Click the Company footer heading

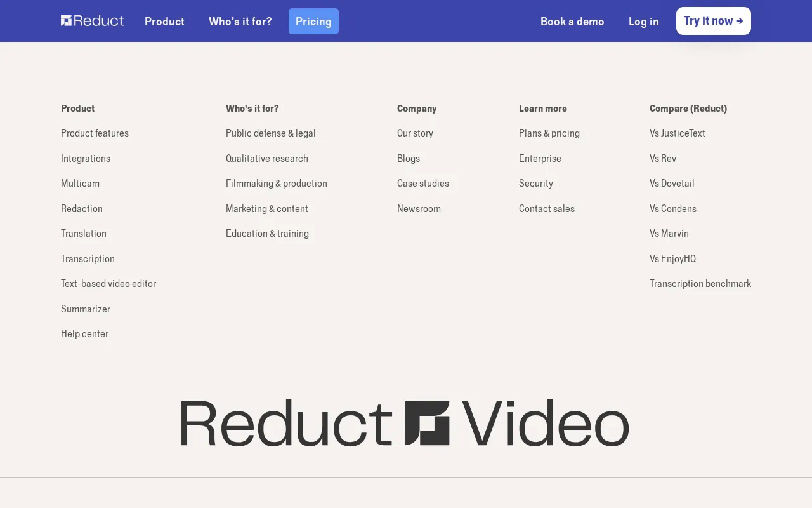[x=417, y=109]
